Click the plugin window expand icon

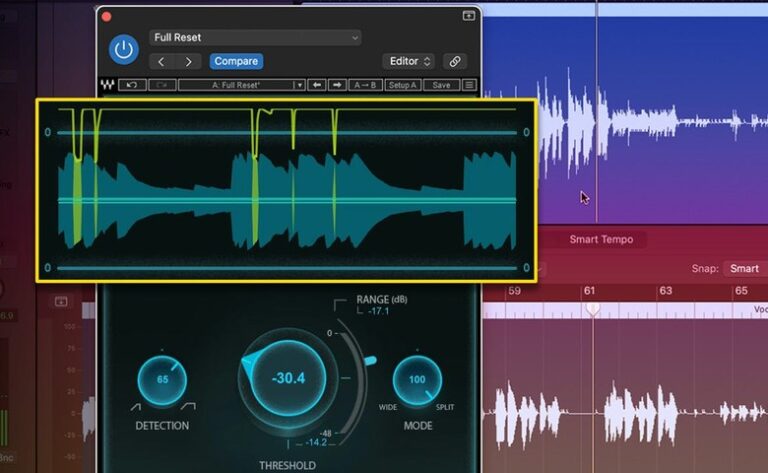click(x=468, y=16)
